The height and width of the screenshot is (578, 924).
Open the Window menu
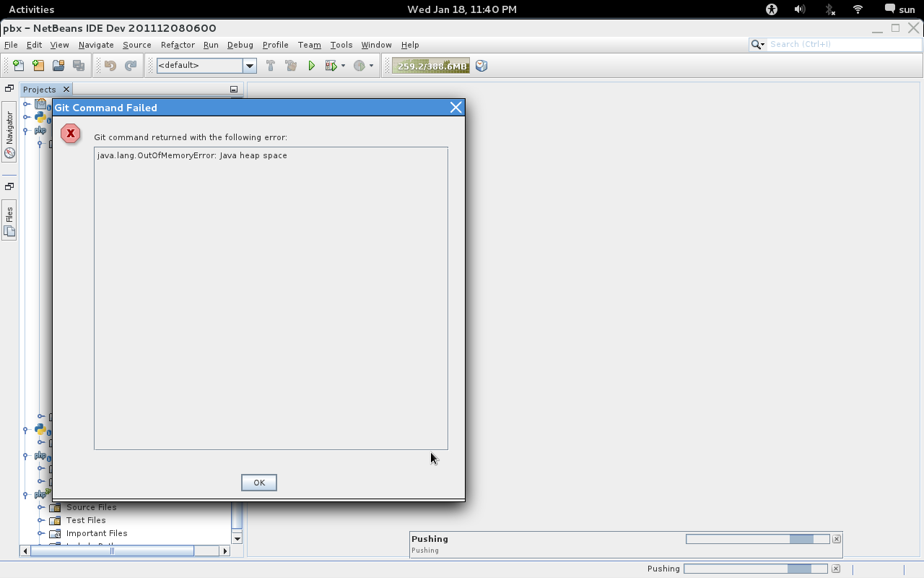click(376, 45)
